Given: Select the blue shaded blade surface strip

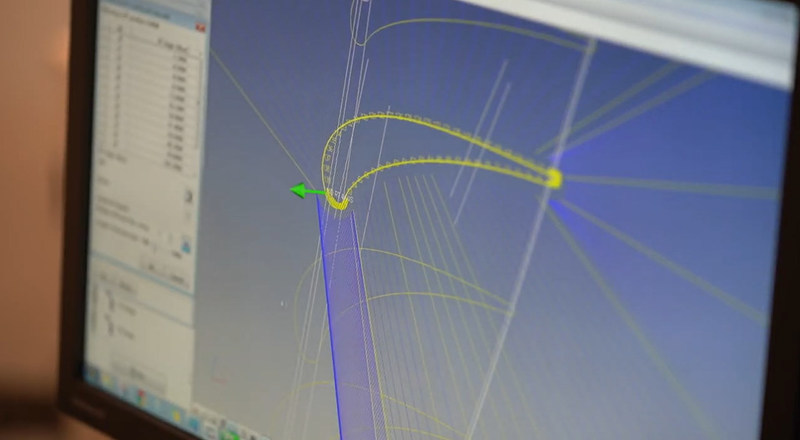Looking at the screenshot, I should tap(352, 316).
